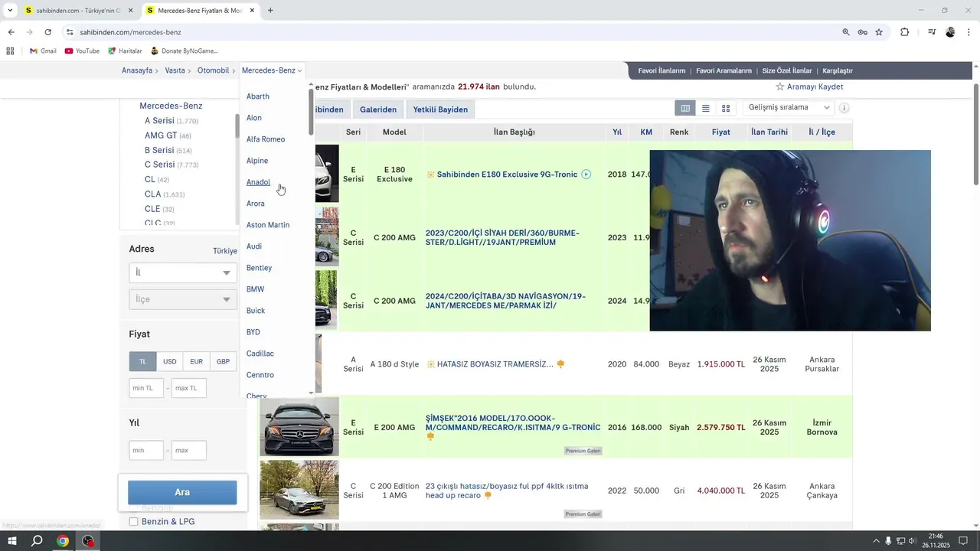This screenshot has height=551, width=980.
Task: Click the max TL price field
Action: (188, 388)
